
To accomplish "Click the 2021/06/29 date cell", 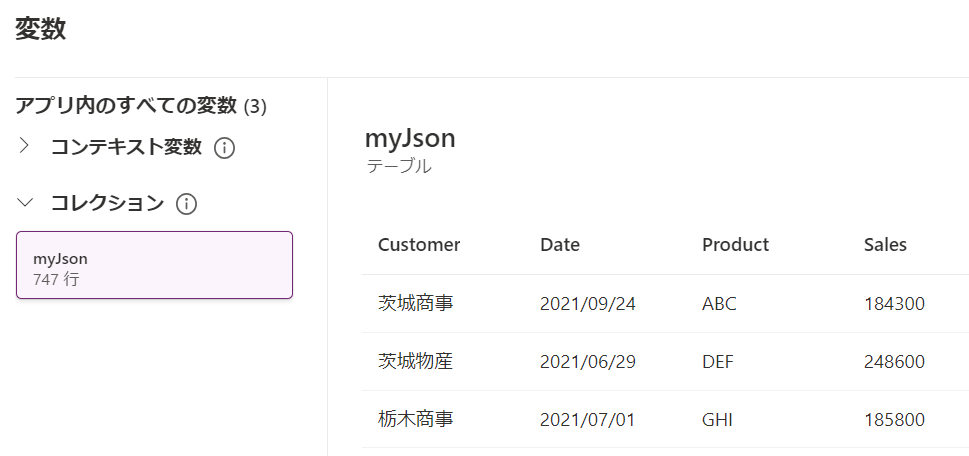I will [587, 361].
